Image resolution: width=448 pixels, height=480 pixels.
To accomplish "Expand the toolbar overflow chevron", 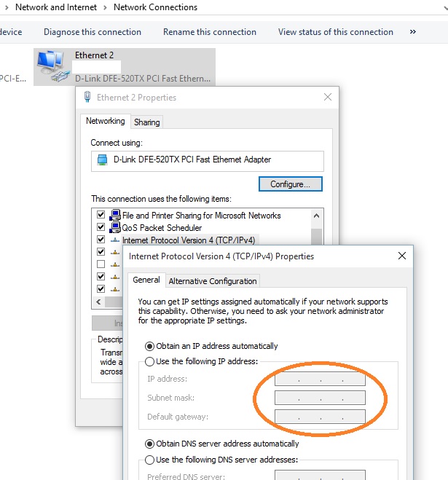I will pyautogui.click(x=413, y=31).
